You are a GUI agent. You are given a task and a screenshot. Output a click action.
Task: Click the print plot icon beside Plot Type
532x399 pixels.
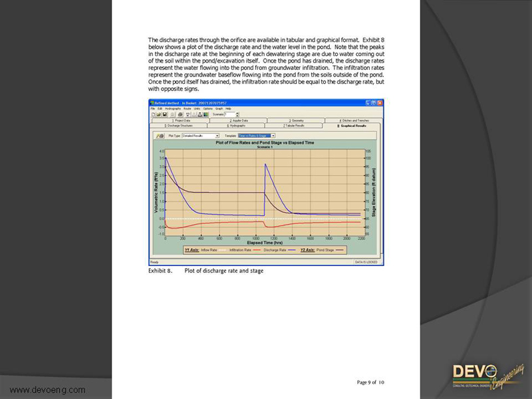160,135
